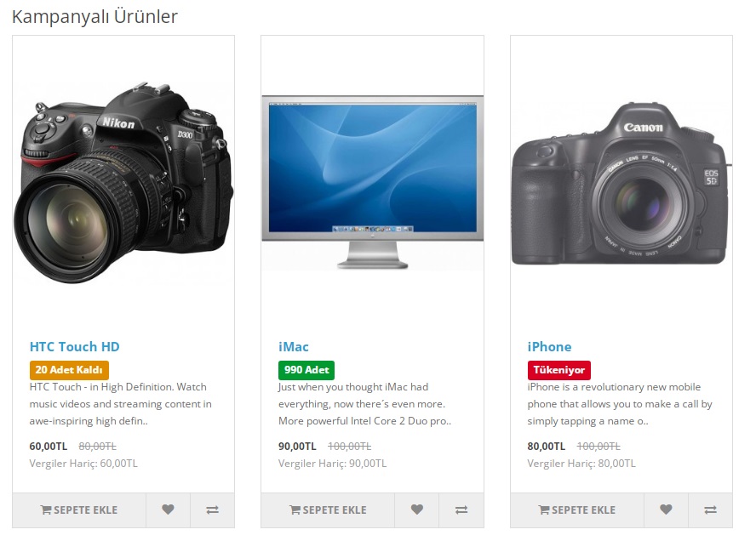Add iPhone to wishlist heart icon
The image size is (756, 541).
coord(666,510)
